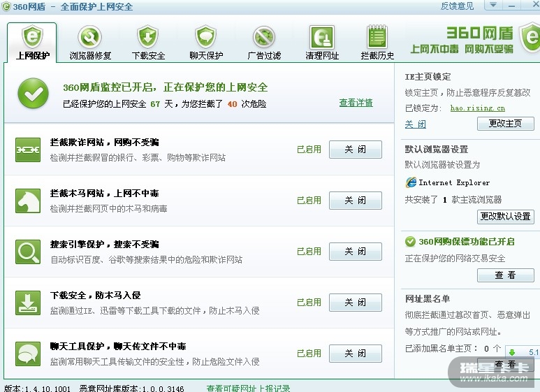540x392 pixels.
Task: Click the large green checkmark status icon
Action: point(33,93)
